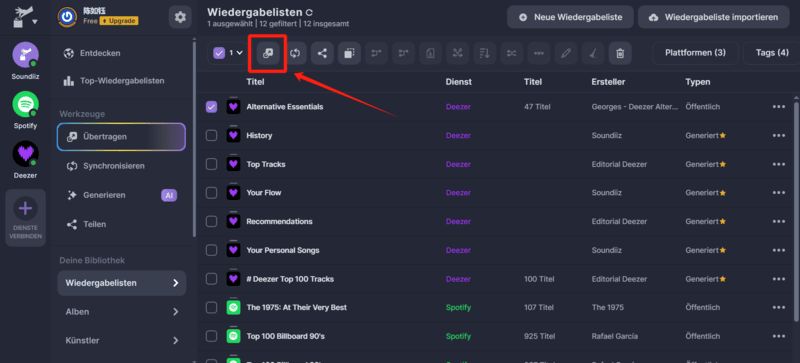
Task: Check the Recommendations playlist checkbox
Action: pyautogui.click(x=211, y=222)
